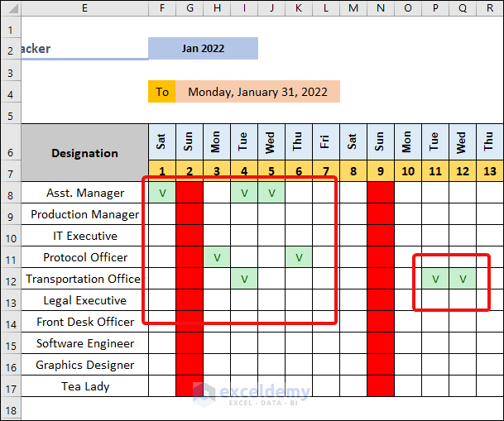Click Protocol Officer V mark on day 6
504x421 pixels.
coord(299,258)
